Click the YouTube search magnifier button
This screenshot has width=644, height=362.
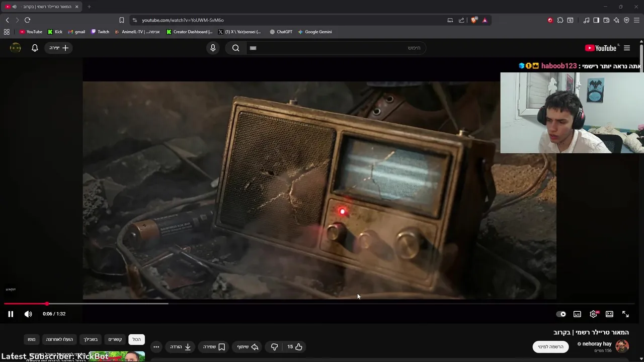tap(236, 48)
